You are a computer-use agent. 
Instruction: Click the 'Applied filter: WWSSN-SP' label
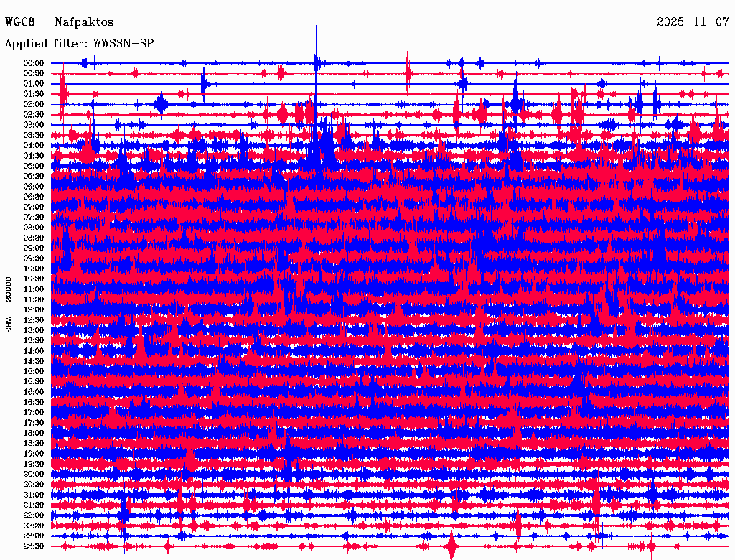(x=79, y=44)
